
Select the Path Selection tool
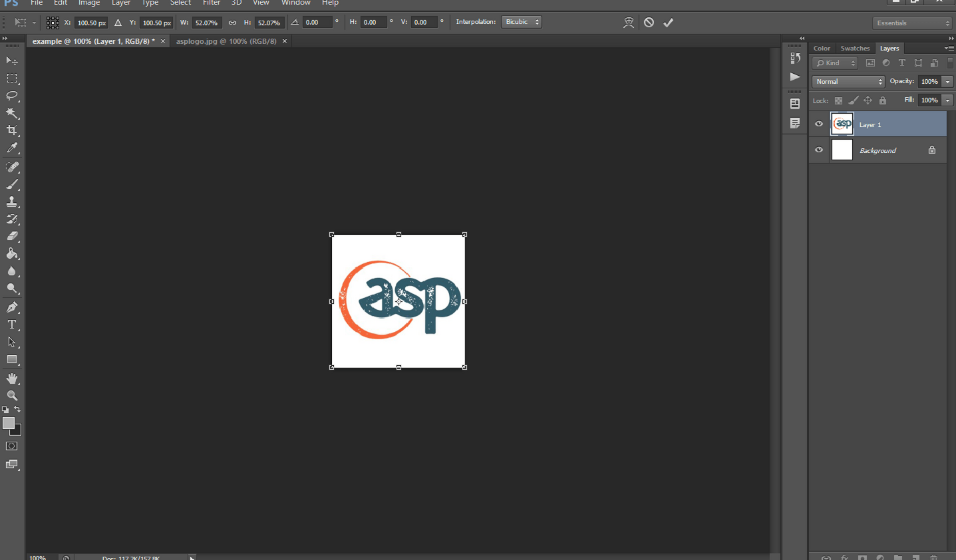[12, 342]
